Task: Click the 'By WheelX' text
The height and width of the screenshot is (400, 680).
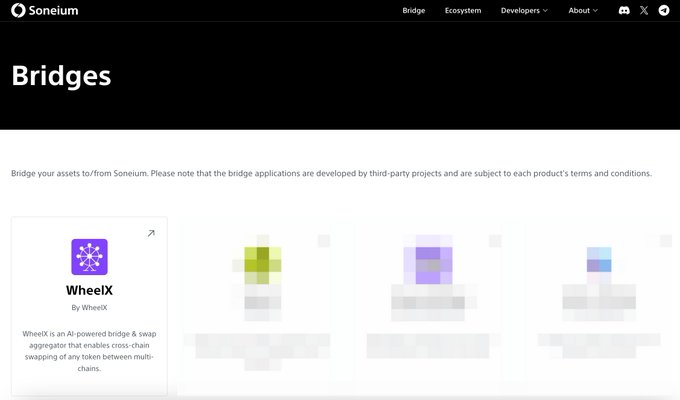Action: pyautogui.click(x=89, y=308)
